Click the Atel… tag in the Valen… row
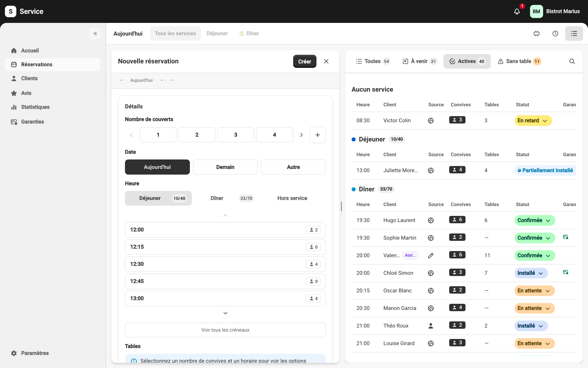Image resolution: width=588 pixels, height=368 pixels. 410,255
